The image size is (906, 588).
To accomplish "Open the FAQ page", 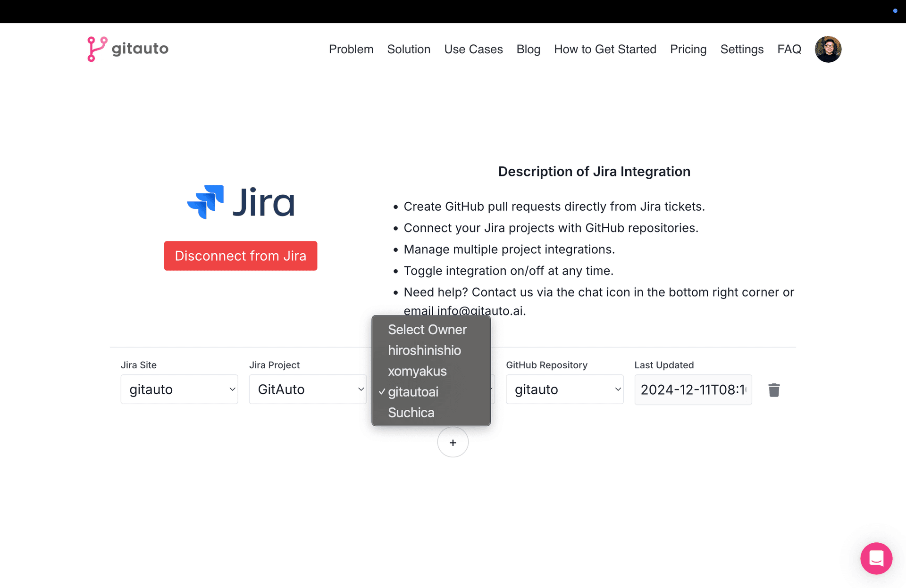I will point(789,49).
